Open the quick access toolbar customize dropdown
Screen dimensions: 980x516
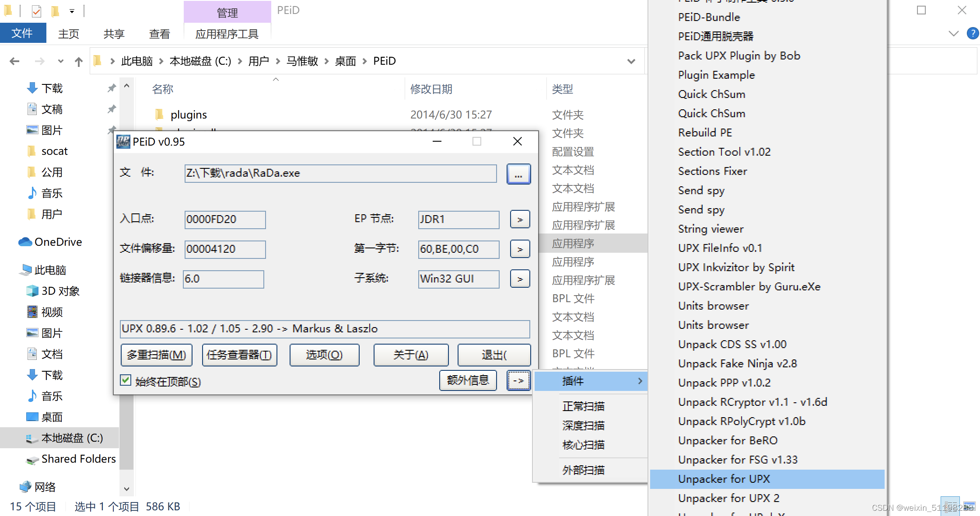pos(72,11)
